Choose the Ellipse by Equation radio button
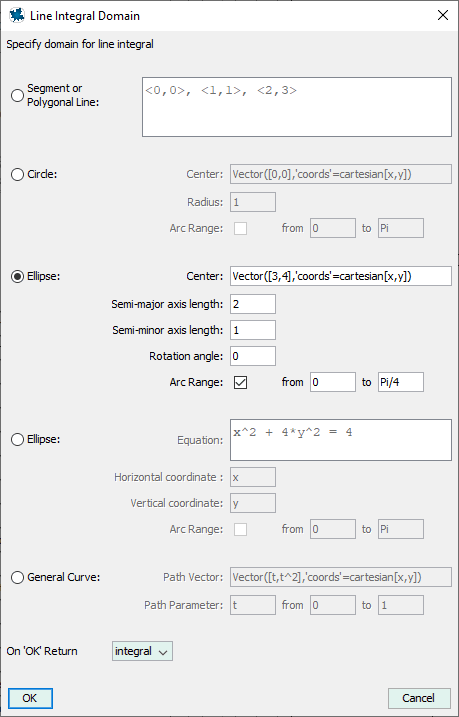Viewport: 459px width, 717px height. coord(17,440)
